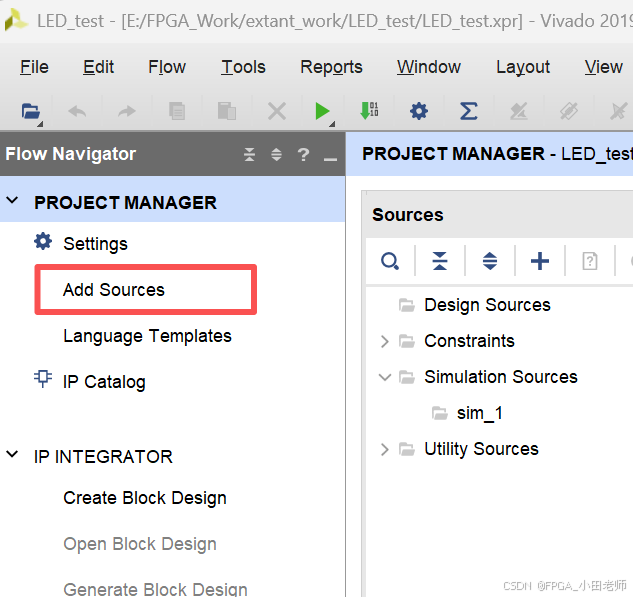Expand the Constraints tree node
Image resolution: width=633 pixels, height=597 pixels.
tap(384, 341)
